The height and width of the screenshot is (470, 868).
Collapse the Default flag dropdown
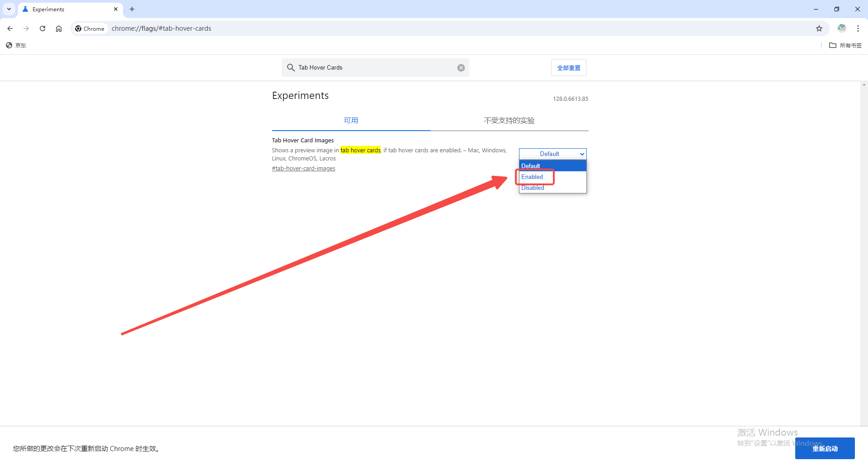point(553,154)
